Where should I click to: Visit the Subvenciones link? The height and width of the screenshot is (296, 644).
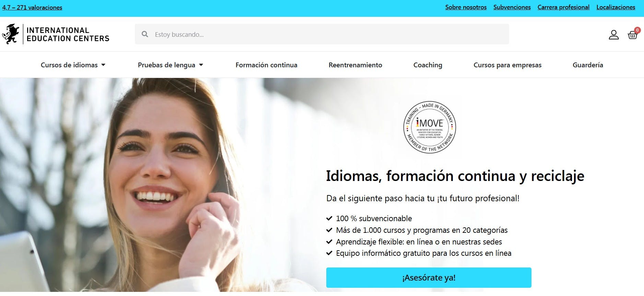tap(512, 7)
